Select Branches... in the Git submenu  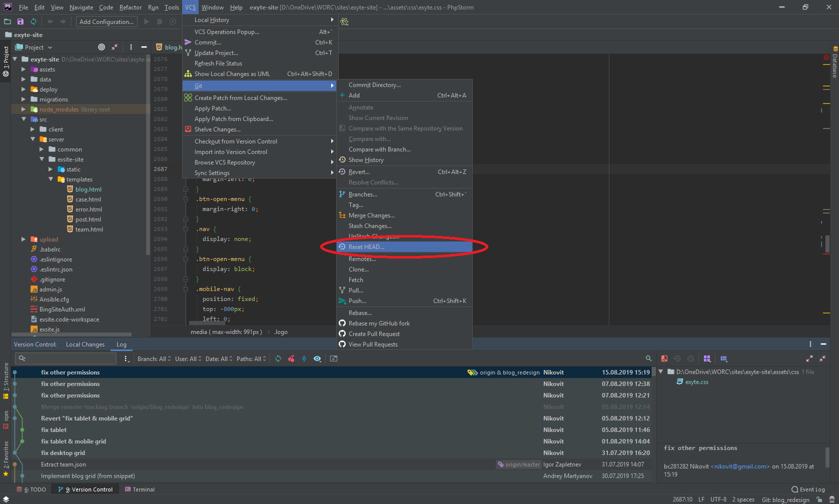(x=404, y=194)
